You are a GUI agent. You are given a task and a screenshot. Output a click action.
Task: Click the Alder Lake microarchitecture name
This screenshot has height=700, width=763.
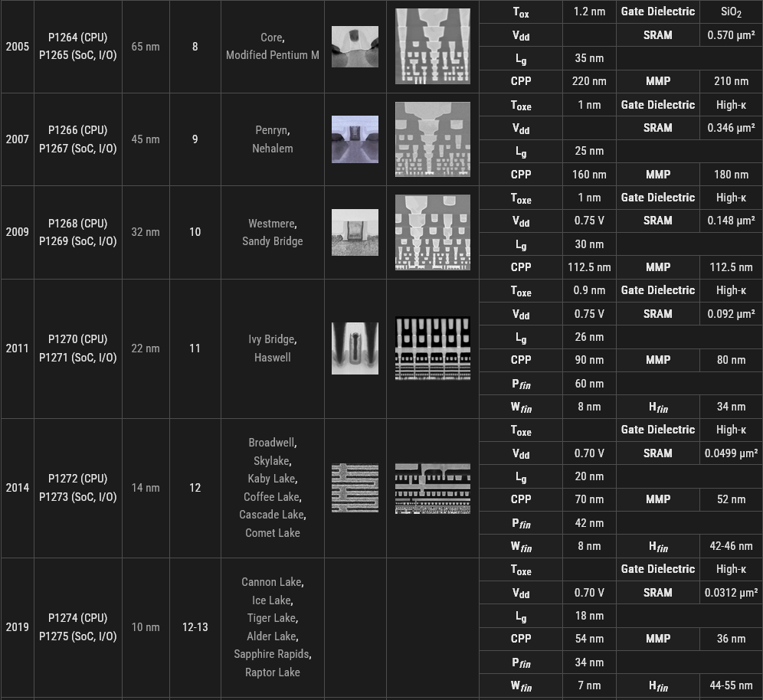click(273, 636)
